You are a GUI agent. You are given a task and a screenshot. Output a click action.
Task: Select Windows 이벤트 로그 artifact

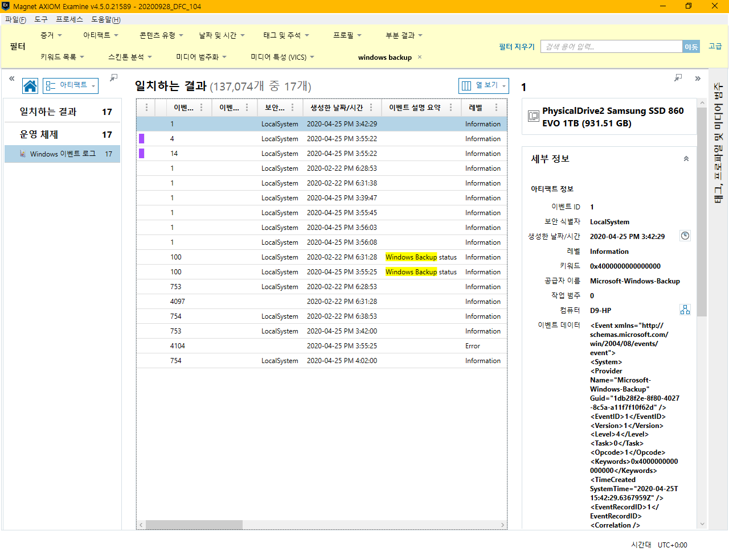63,154
